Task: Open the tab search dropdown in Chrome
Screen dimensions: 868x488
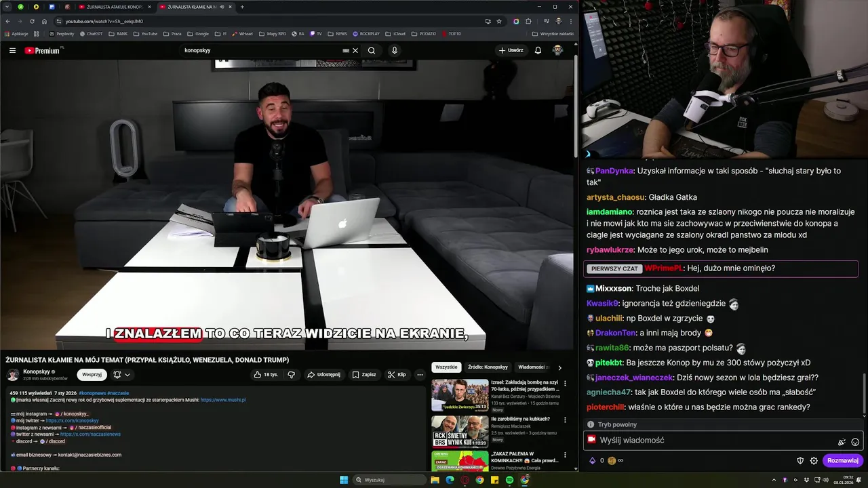Action: coord(7,7)
